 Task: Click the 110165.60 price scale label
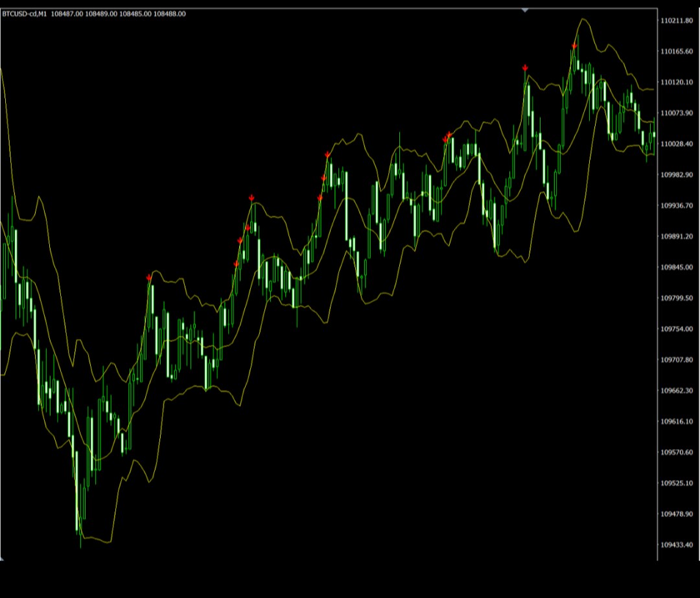[677, 51]
